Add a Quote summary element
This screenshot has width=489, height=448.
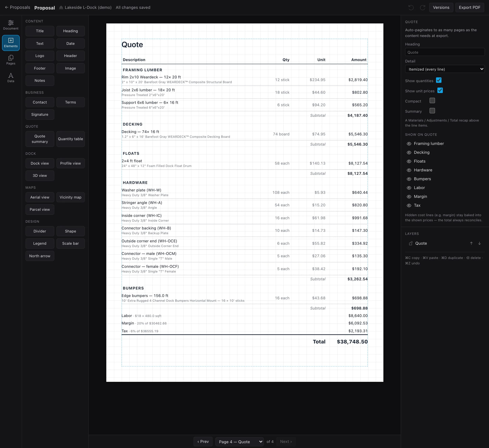pos(40,139)
